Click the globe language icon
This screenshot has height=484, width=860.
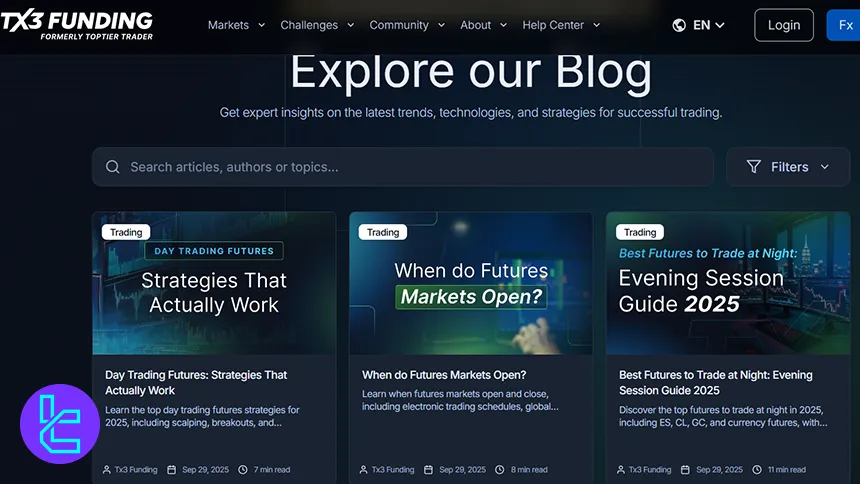coord(679,25)
